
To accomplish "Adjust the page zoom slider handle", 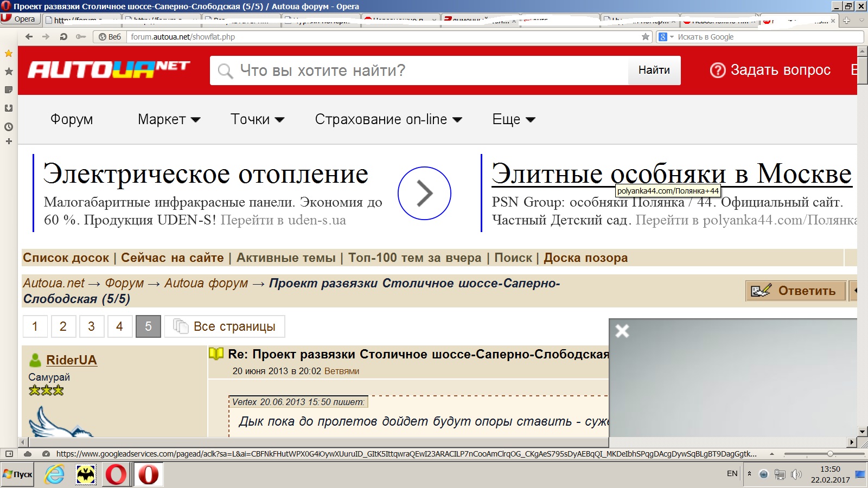I will pyautogui.click(x=830, y=454).
